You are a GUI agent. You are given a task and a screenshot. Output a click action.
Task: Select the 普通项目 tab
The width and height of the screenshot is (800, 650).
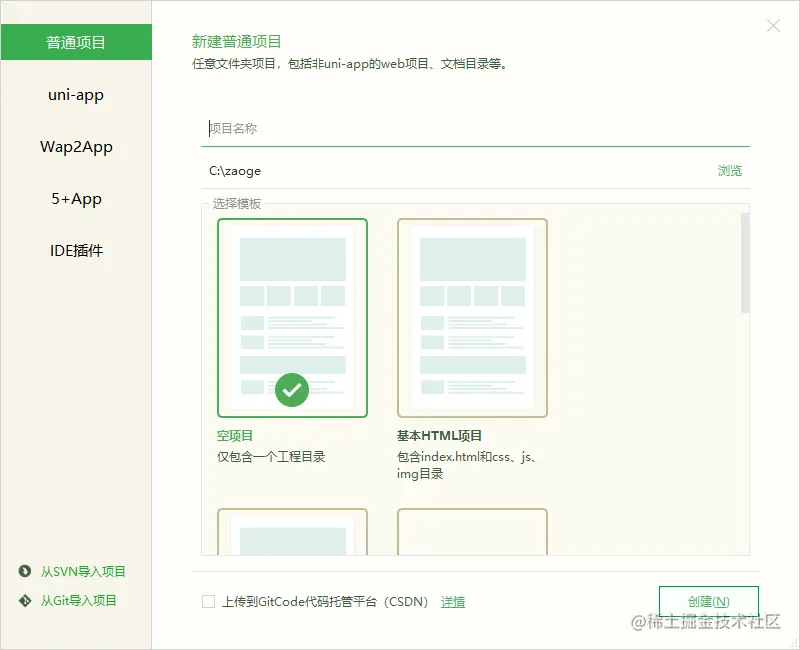point(76,42)
